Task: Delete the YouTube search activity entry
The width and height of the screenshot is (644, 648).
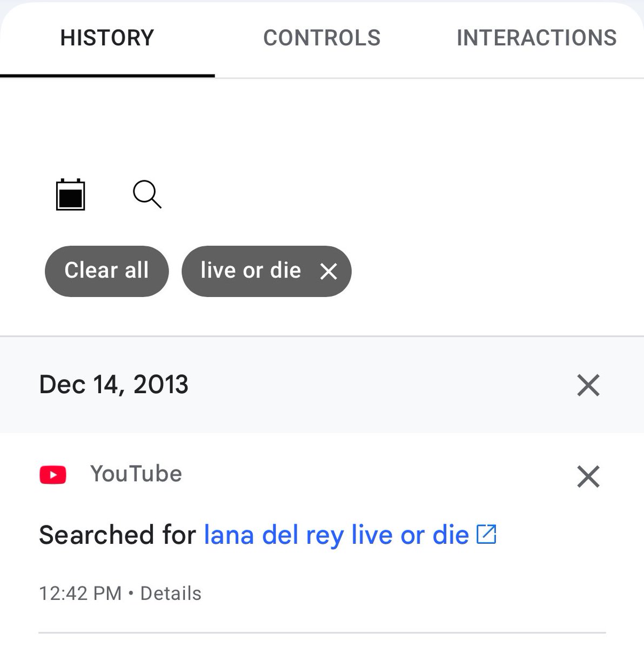Action: [x=588, y=476]
